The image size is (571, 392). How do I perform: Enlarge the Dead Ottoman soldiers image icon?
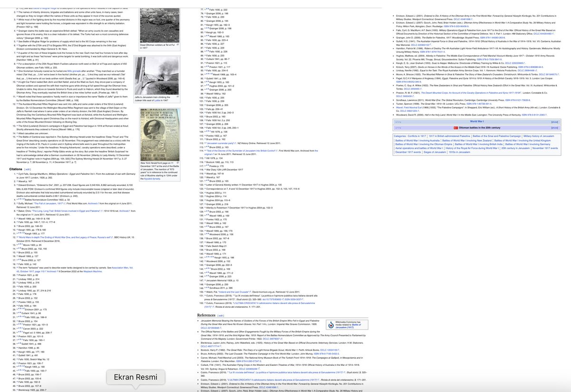coord(178,45)
